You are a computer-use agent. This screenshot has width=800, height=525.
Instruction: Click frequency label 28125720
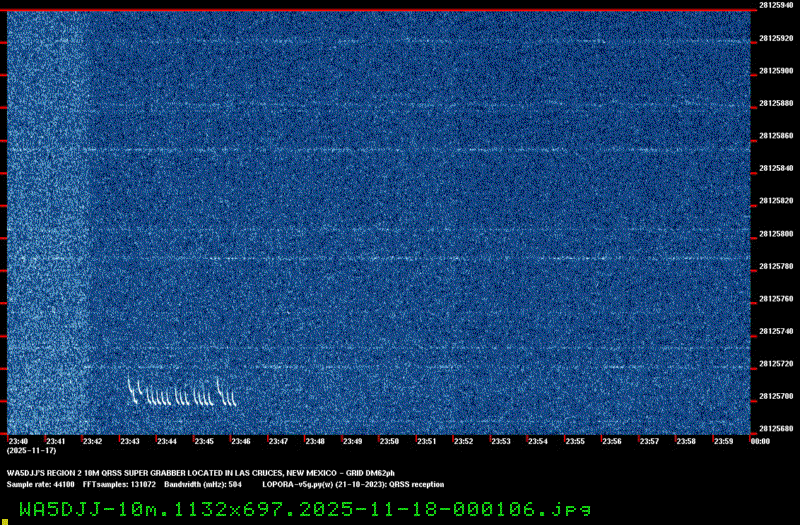[776, 364]
